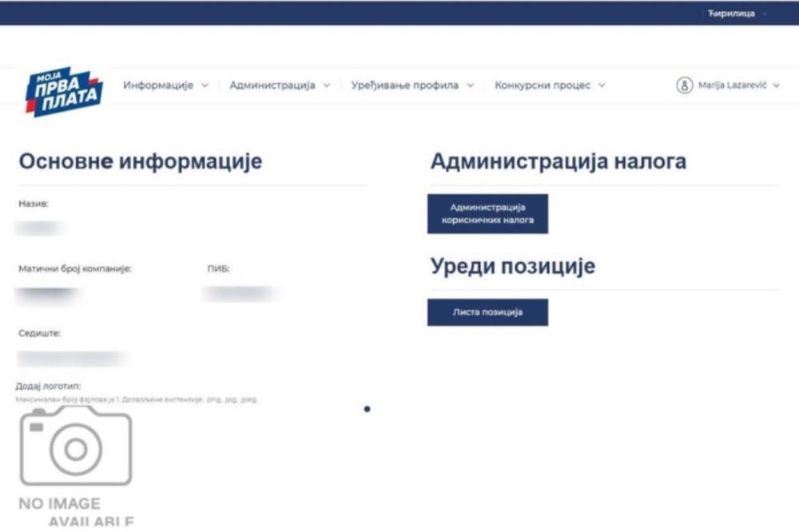
Task: Click the user profile icon beside Marija Lazarević
Action: click(684, 83)
